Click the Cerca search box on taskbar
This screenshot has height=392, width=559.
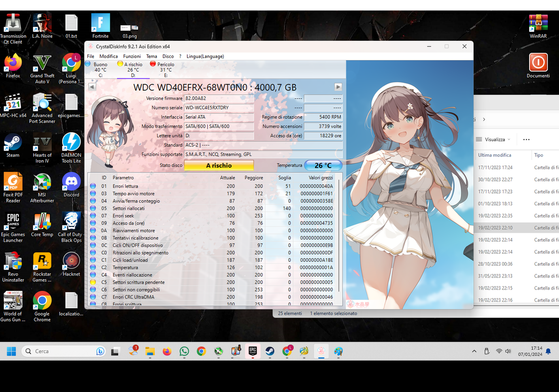63,351
